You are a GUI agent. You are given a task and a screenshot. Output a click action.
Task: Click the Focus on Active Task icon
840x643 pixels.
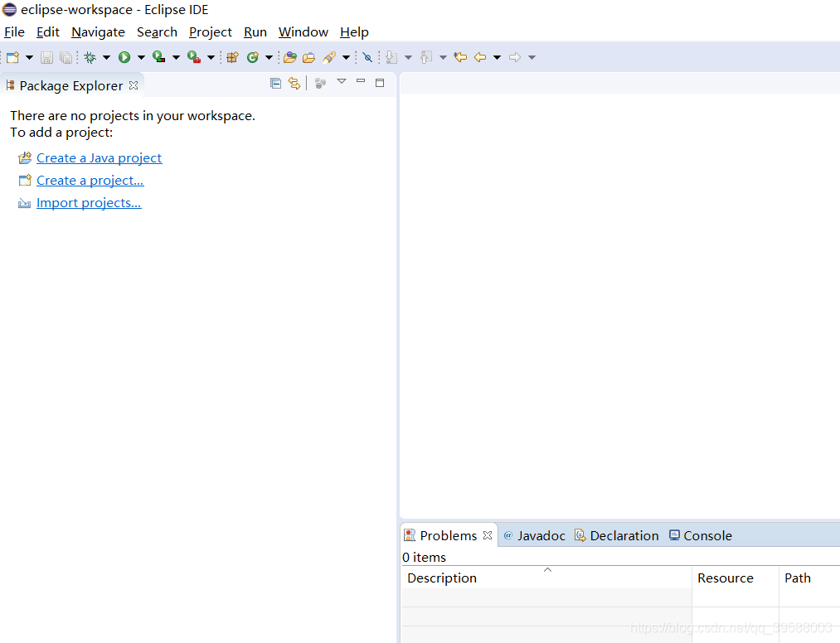click(x=320, y=83)
